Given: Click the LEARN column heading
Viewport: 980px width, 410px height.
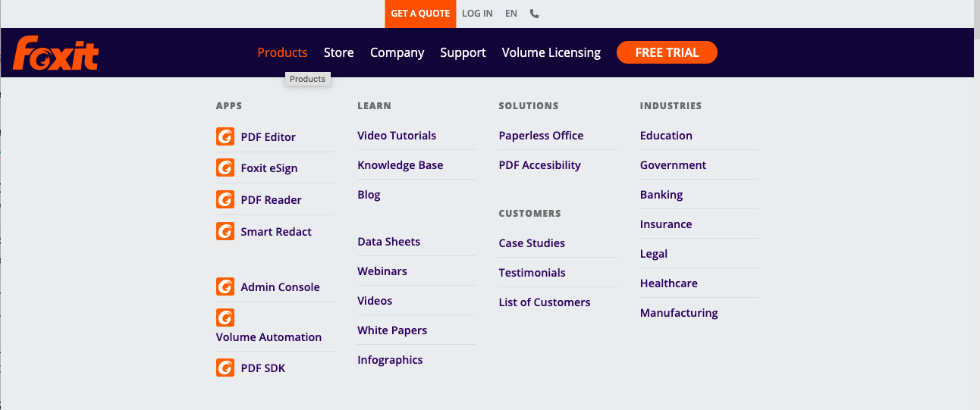Looking at the screenshot, I should 374,106.
